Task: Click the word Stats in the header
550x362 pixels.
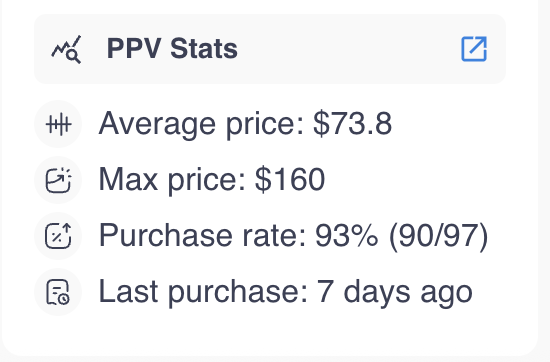Action: [x=204, y=48]
